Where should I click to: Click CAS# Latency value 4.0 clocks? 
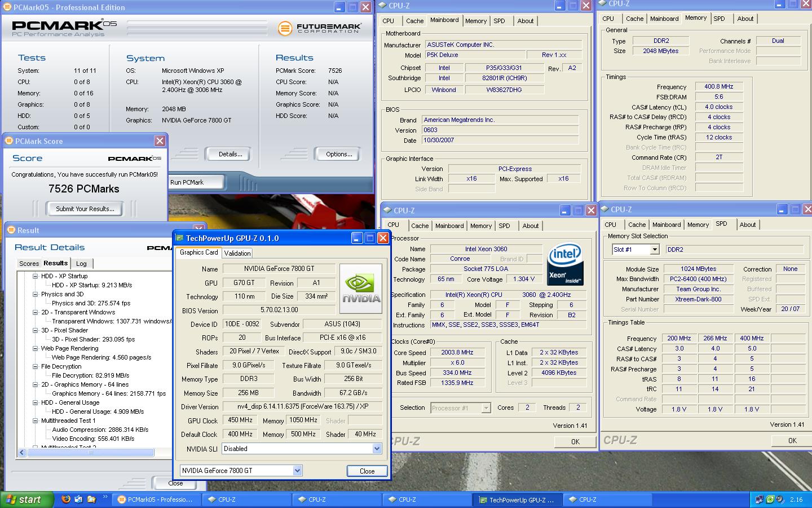click(718, 107)
